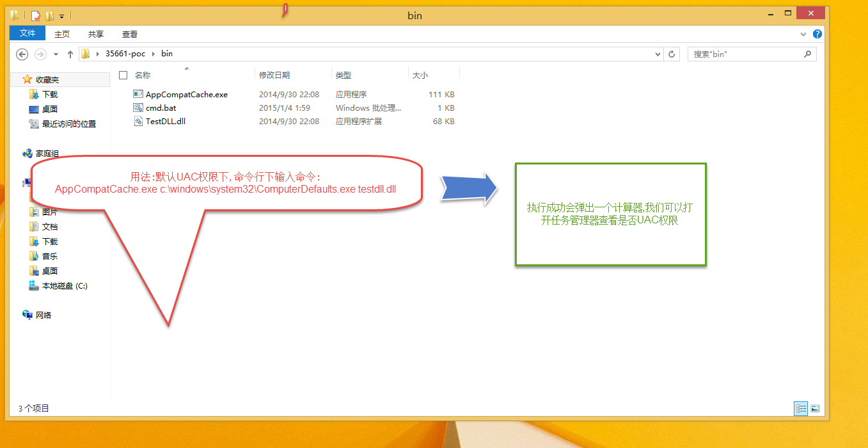The width and height of the screenshot is (868, 448).
Task: Click the Windows 批处理 type cell
Action: tap(368, 108)
